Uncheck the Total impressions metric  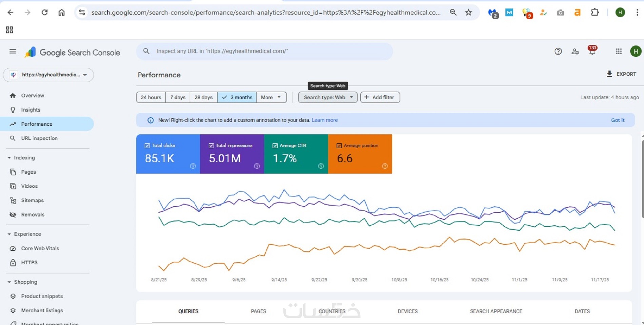[x=211, y=146]
